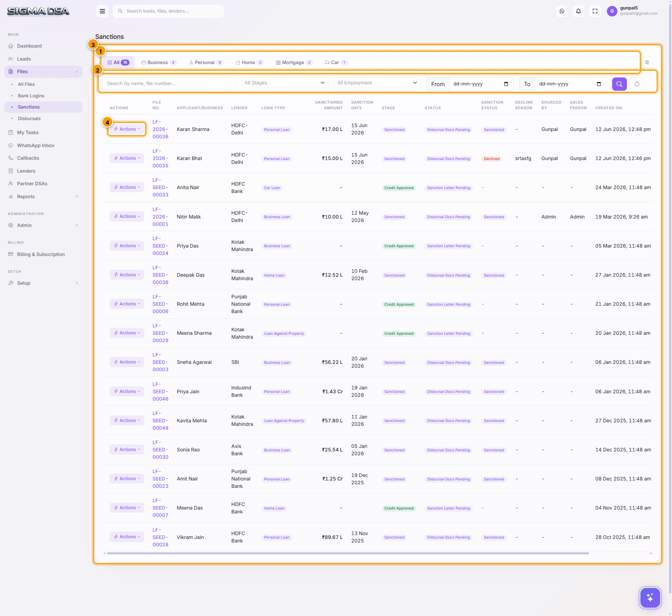Click the To date input

(570, 84)
